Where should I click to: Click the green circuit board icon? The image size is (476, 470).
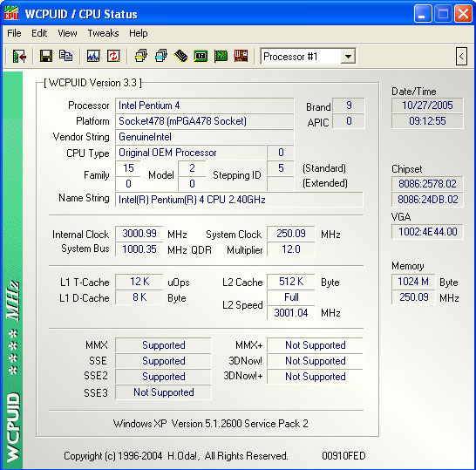point(221,56)
